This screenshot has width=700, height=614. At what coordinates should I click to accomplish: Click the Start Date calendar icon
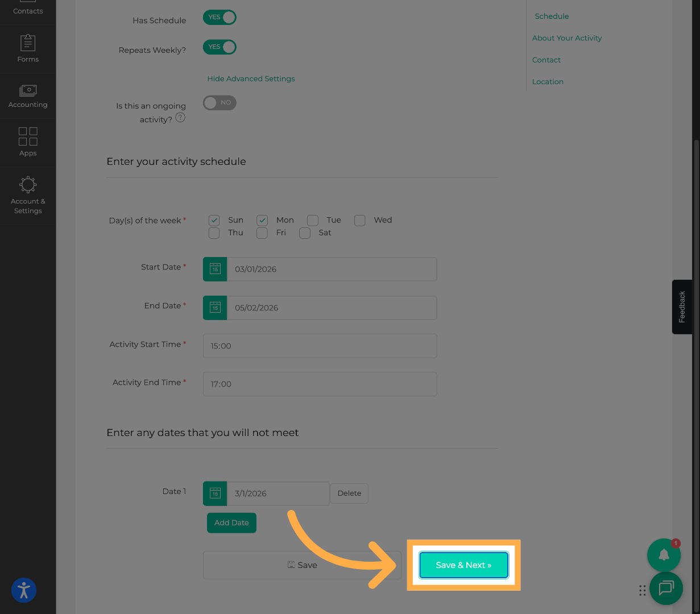(215, 269)
